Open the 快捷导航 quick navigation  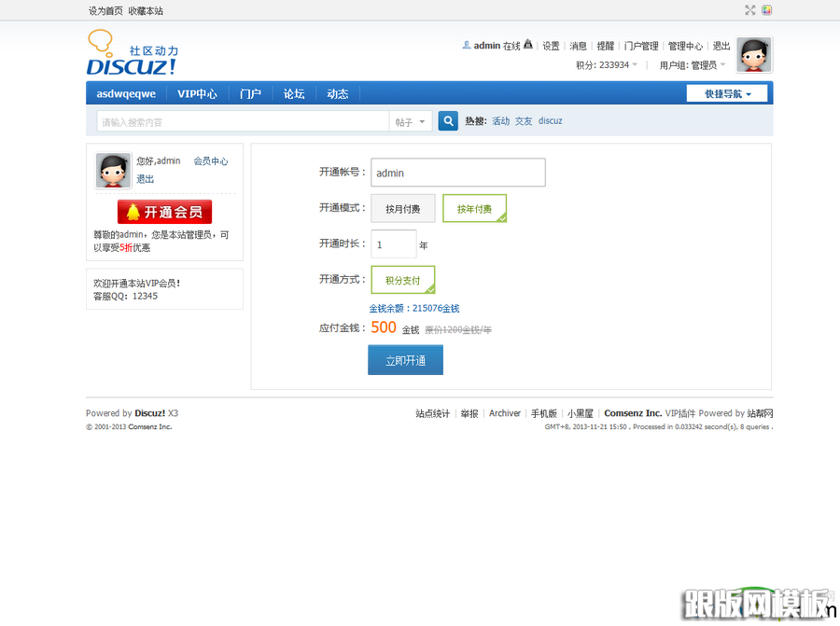(x=726, y=92)
